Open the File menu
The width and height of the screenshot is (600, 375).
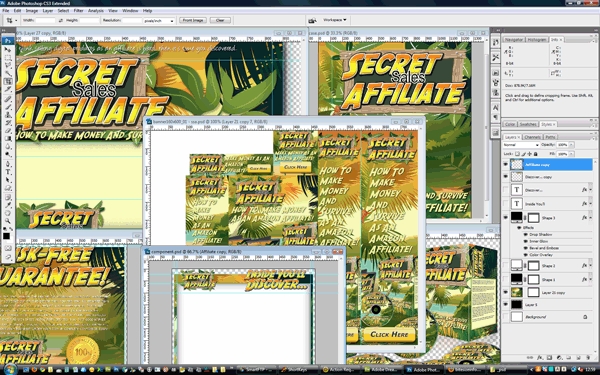click(6, 11)
